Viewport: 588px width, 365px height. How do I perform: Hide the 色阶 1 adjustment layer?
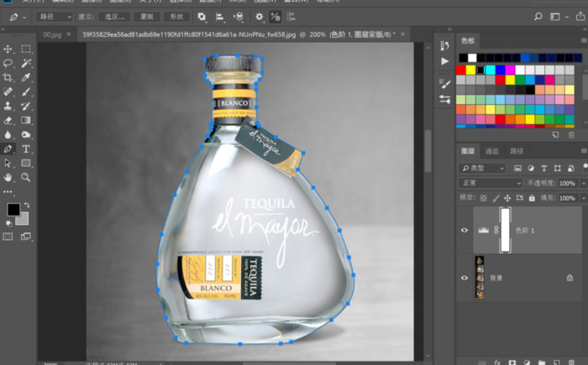[x=465, y=230]
